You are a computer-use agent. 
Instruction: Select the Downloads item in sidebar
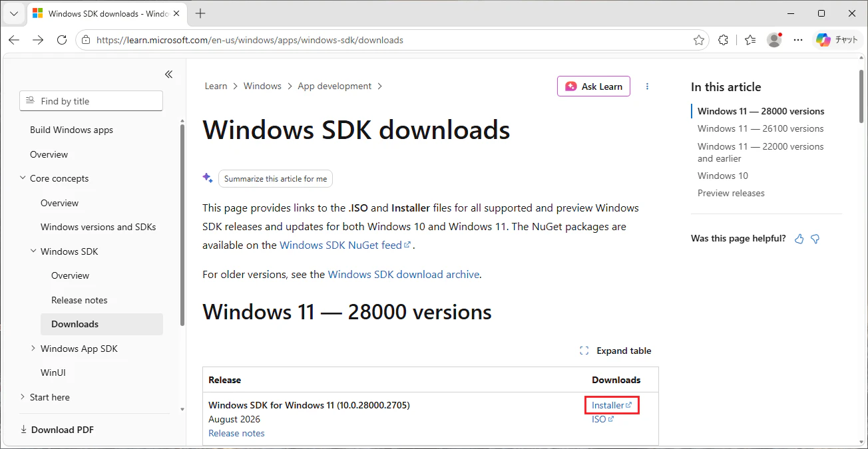click(x=102, y=324)
